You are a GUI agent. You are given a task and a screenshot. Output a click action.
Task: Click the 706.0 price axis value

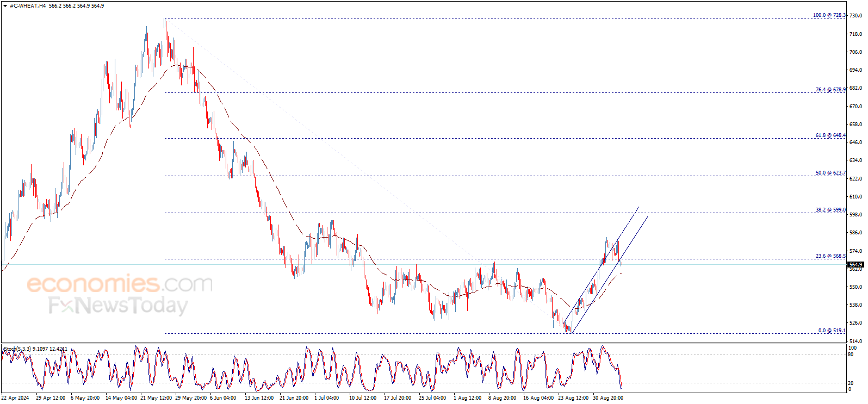click(x=855, y=52)
